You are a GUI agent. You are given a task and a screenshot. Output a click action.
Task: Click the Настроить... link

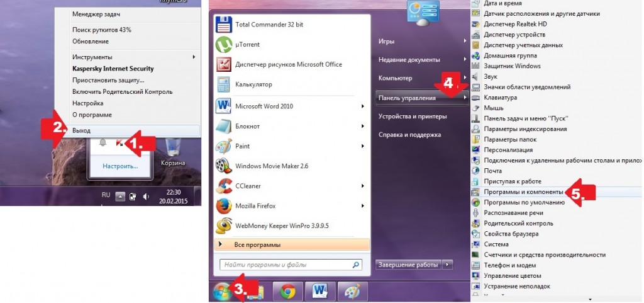tap(120, 166)
